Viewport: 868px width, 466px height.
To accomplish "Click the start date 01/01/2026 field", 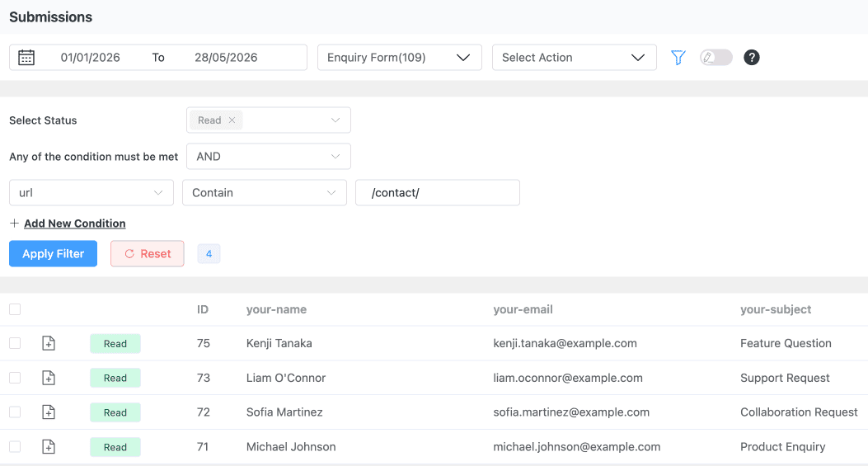I will tap(90, 58).
